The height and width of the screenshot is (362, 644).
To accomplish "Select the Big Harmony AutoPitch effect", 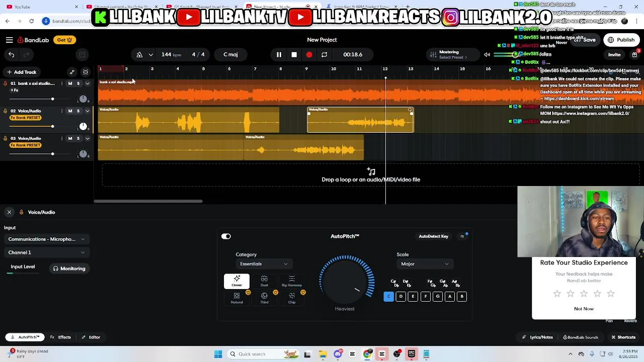I will [x=292, y=281].
